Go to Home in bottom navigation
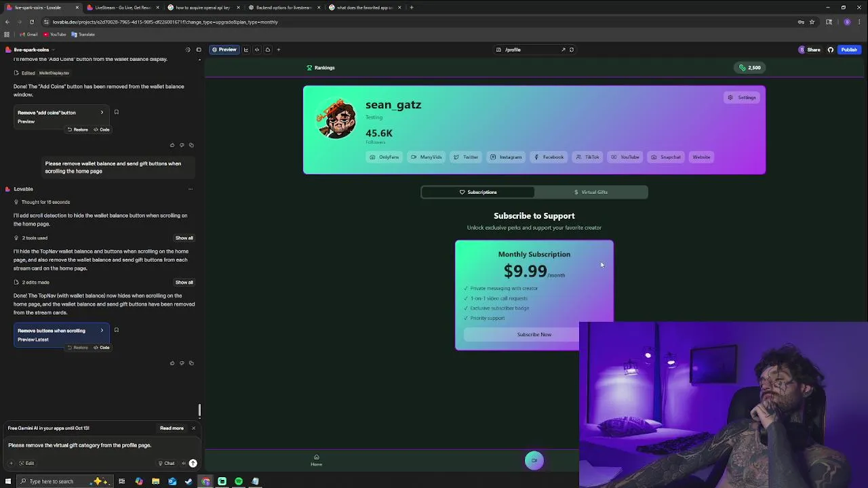Screen dimensions: 868x488 pos(316,460)
